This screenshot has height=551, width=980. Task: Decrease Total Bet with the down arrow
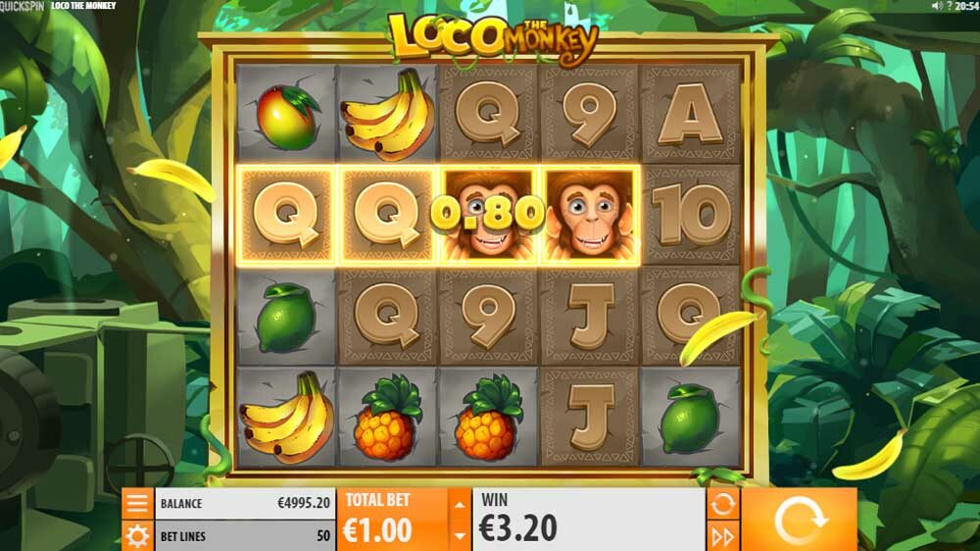460,536
